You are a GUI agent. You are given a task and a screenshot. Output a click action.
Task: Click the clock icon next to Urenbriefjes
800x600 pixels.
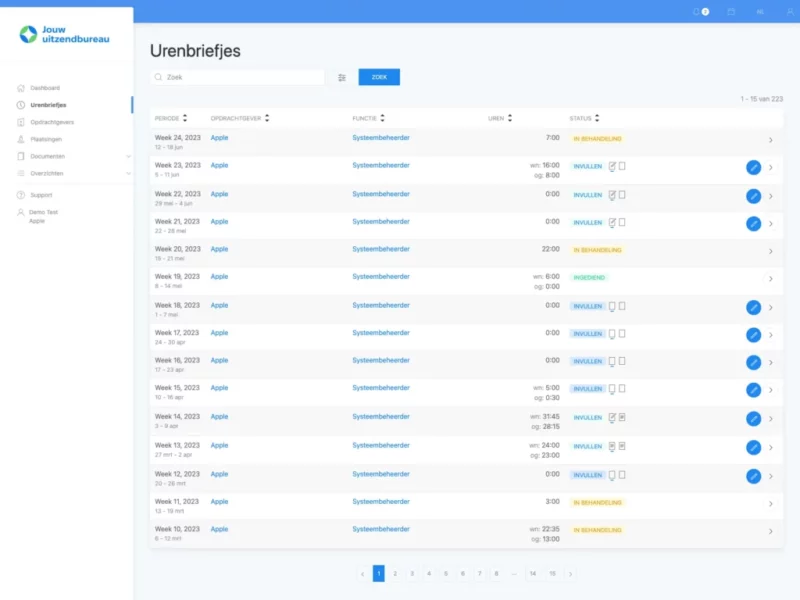click(21, 105)
